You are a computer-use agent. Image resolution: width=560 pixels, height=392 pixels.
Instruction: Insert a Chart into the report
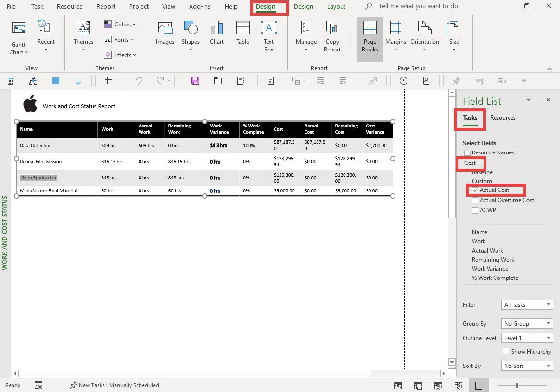coord(216,33)
